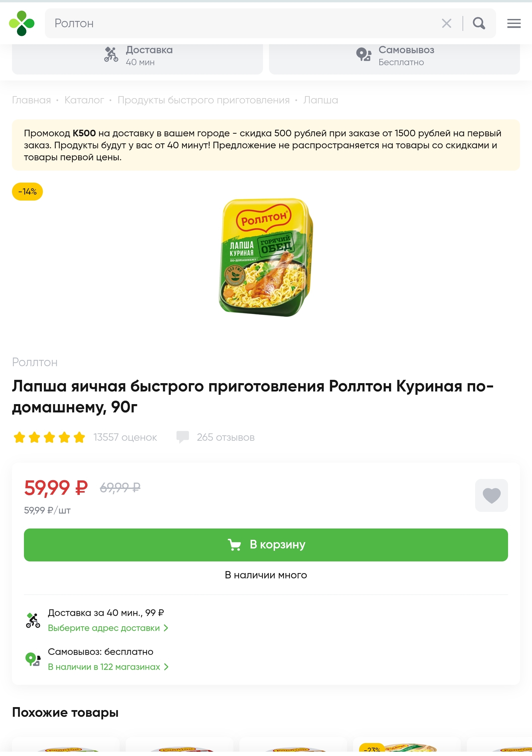The height and width of the screenshot is (756, 532).
Task: Click the magnifier search icon
Action: (x=479, y=23)
